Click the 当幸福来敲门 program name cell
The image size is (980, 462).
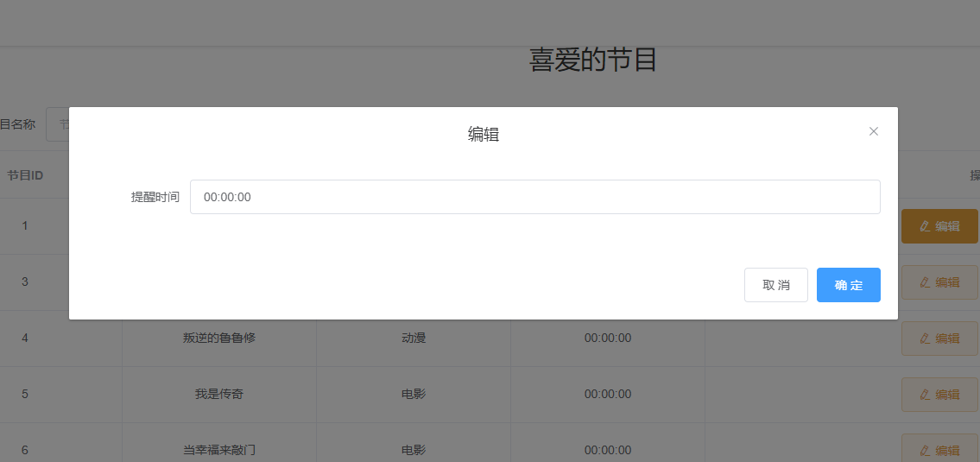click(219, 450)
